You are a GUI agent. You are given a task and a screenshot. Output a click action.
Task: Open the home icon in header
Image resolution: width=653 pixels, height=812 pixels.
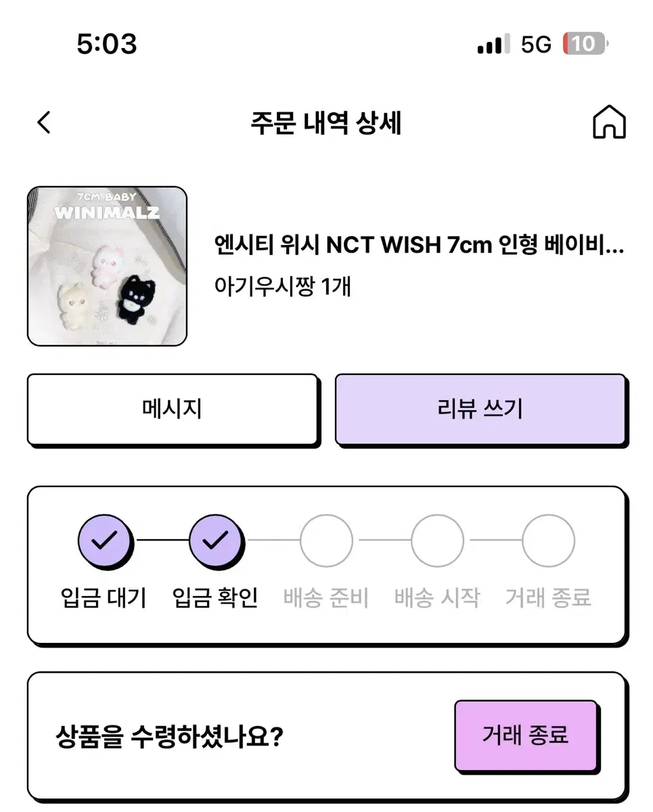[609, 123]
